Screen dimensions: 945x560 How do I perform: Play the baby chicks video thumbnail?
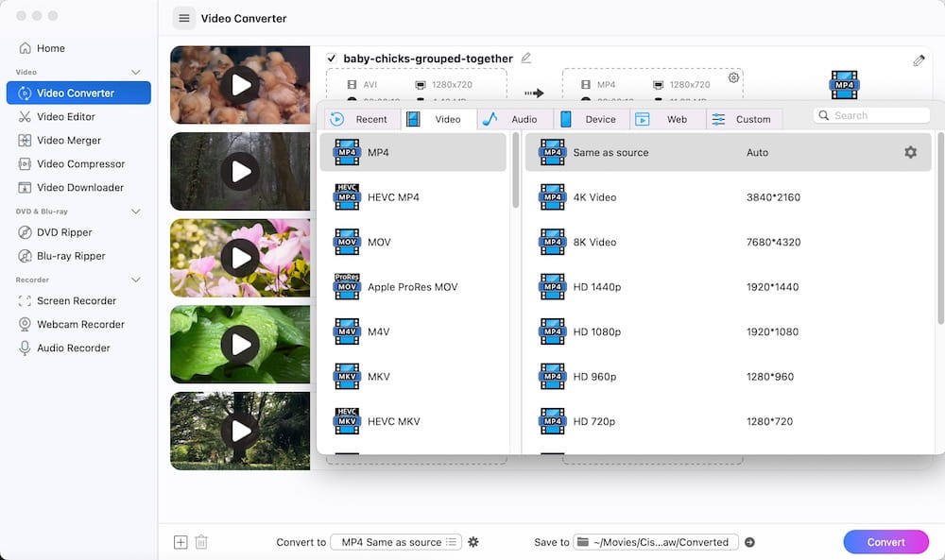point(240,85)
